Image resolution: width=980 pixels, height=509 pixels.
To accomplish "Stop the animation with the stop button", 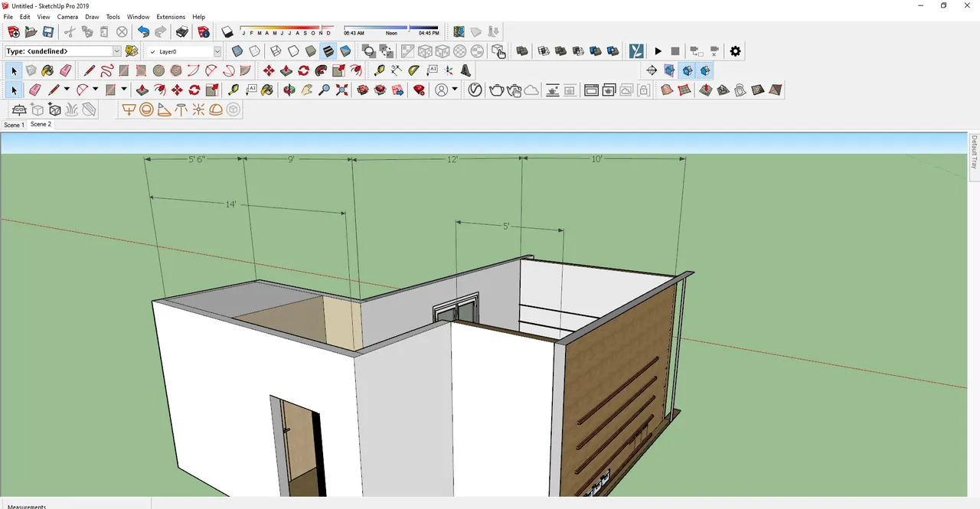I will point(675,51).
